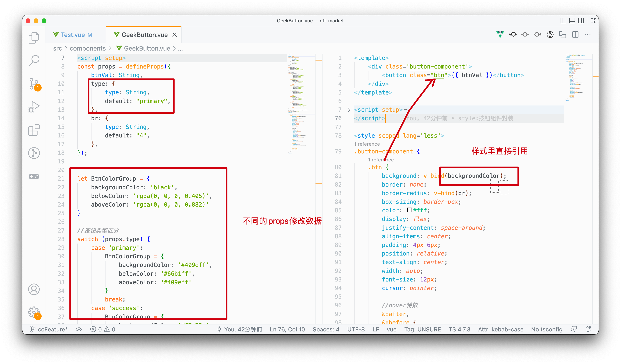
Task: Toggle the bottom panel layout button
Action: pyautogui.click(x=572, y=21)
